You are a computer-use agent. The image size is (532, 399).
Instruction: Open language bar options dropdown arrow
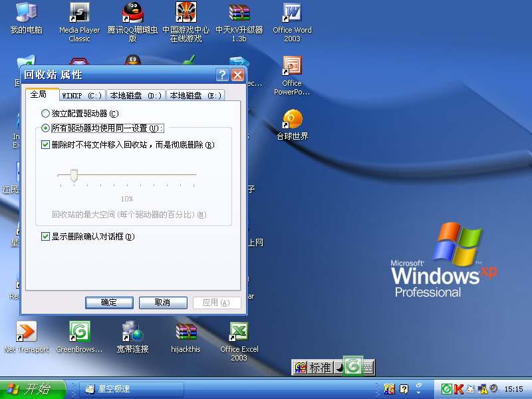tap(419, 392)
